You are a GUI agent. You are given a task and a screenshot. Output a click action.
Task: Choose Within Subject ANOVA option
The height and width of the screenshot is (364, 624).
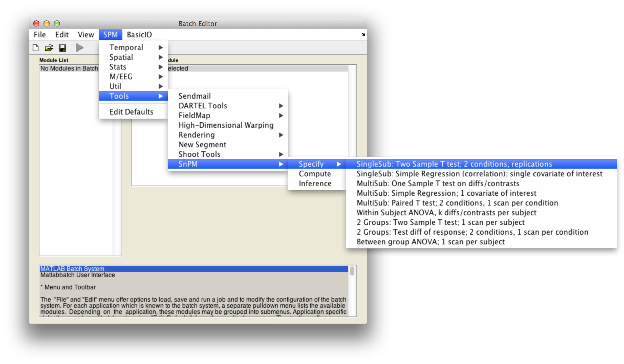click(x=481, y=213)
